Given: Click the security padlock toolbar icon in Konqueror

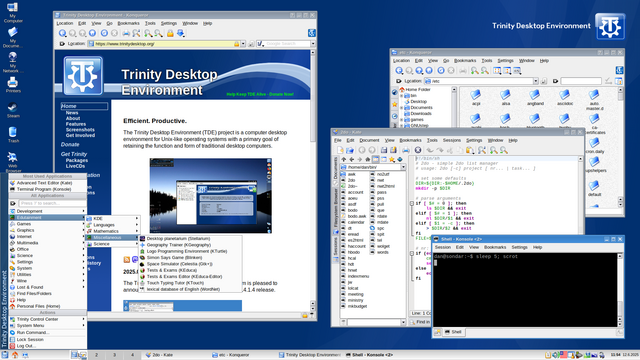Looking at the screenshot, I should click(x=170, y=33).
